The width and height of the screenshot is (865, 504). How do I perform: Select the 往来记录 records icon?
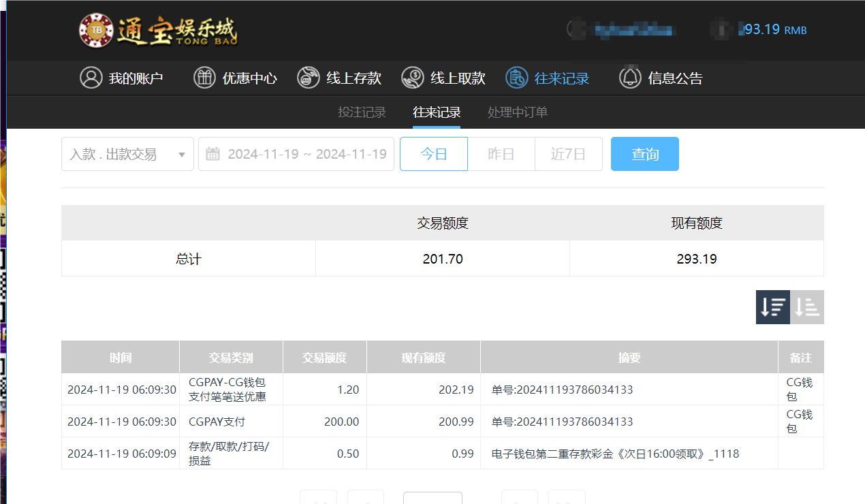click(516, 78)
